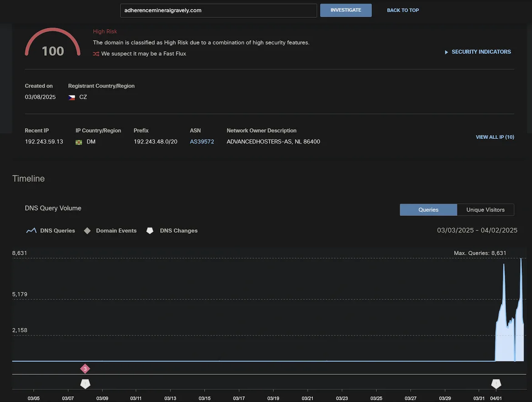Follow the AS39572 ASN link
Image resolution: width=532 pixels, height=402 pixels.
pyautogui.click(x=201, y=141)
